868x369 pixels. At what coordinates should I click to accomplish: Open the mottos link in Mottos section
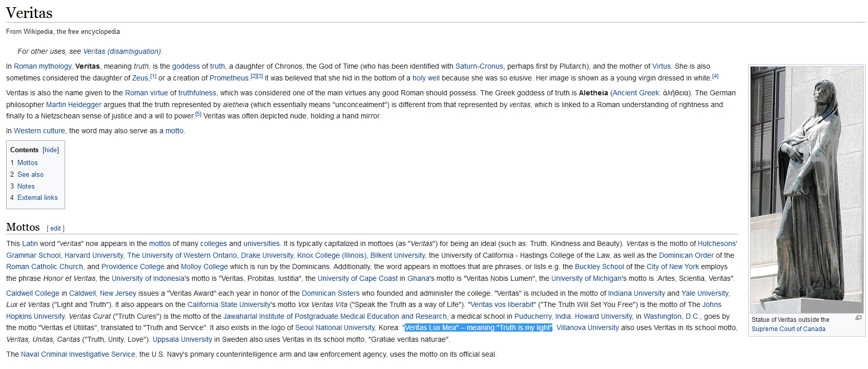160,244
